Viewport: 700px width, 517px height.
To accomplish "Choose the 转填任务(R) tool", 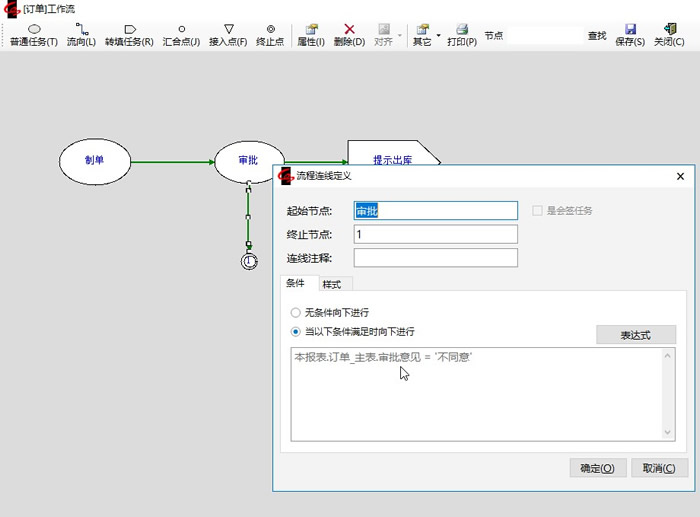I will [x=129, y=35].
